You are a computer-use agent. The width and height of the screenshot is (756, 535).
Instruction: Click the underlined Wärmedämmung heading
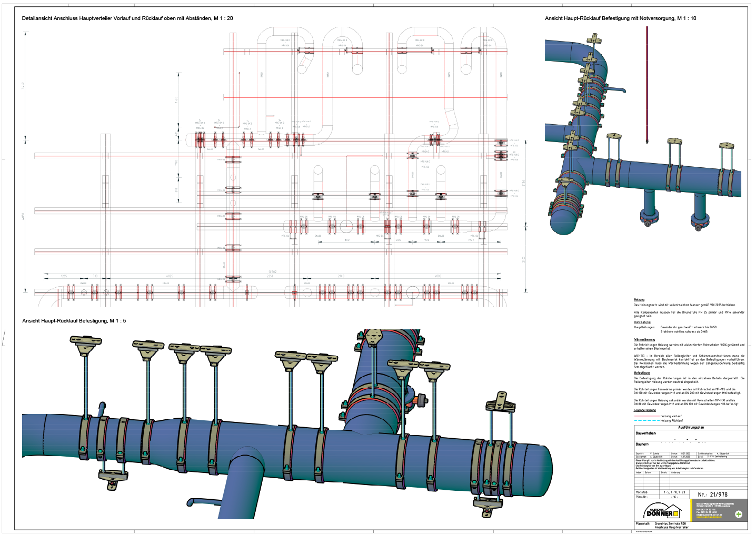pyautogui.click(x=644, y=340)
